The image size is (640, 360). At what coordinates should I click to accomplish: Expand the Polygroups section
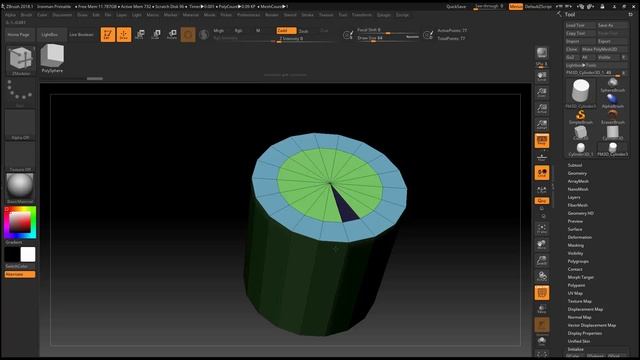coord(578,261)
